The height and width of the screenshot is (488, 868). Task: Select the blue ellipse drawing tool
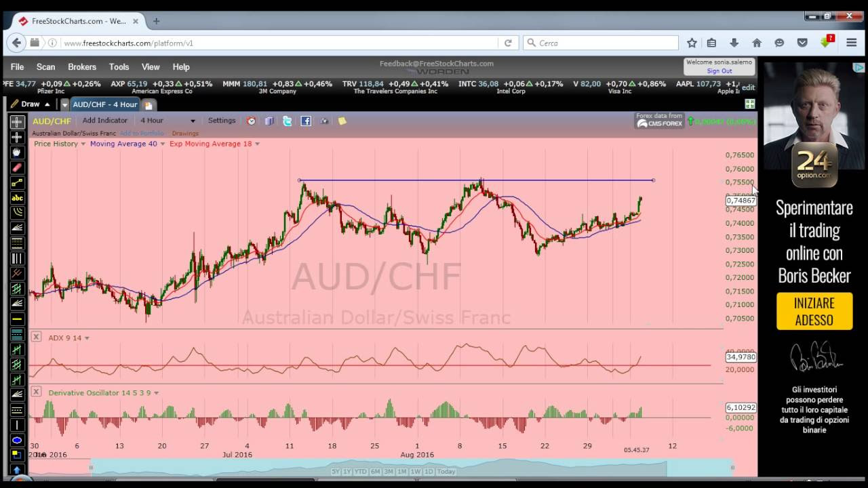[x=17, y=440]
